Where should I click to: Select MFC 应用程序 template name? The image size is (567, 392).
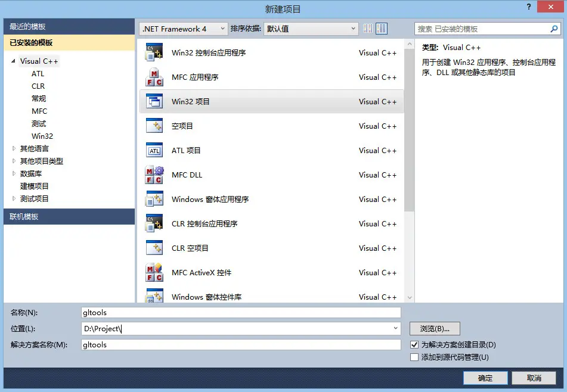point(195,77)
